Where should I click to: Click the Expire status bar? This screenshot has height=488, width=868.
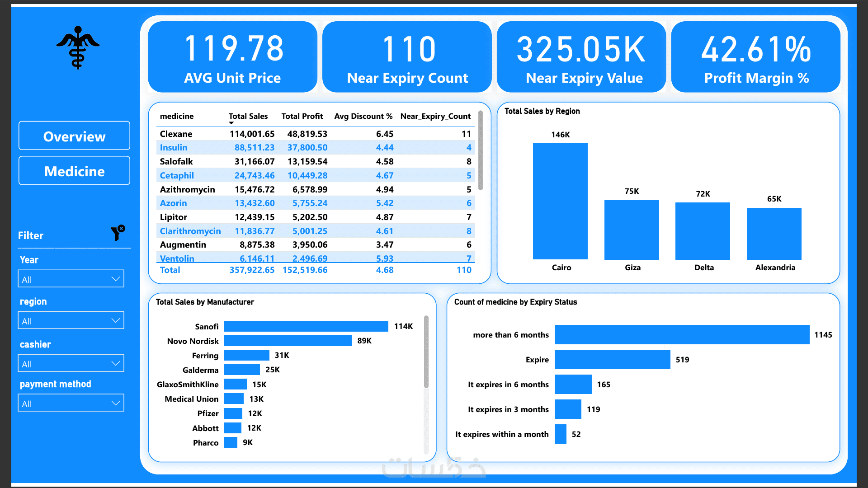click(x=613, y=360)
